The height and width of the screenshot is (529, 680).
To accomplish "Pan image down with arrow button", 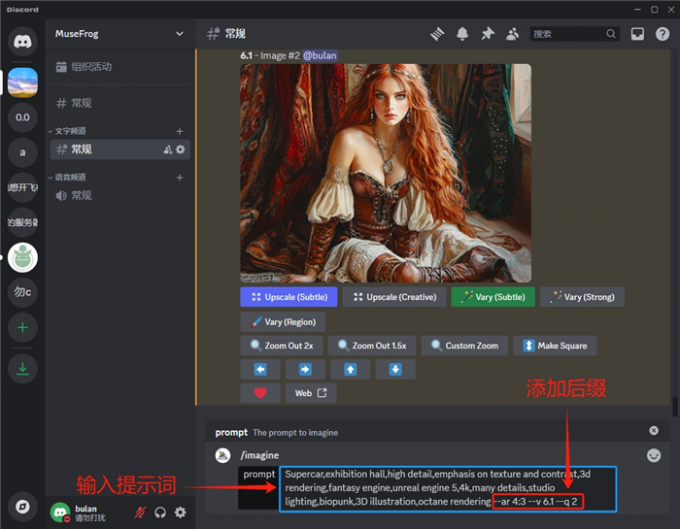I will click(396, 369).
